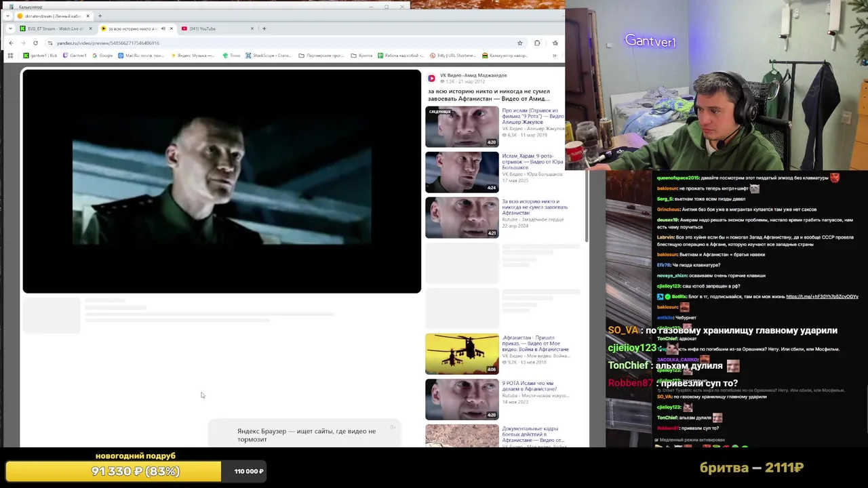Reload the page with the refresh icon
Image resolution: width=868 pixels, height=488 pixels.
click(x=35, y=43)
